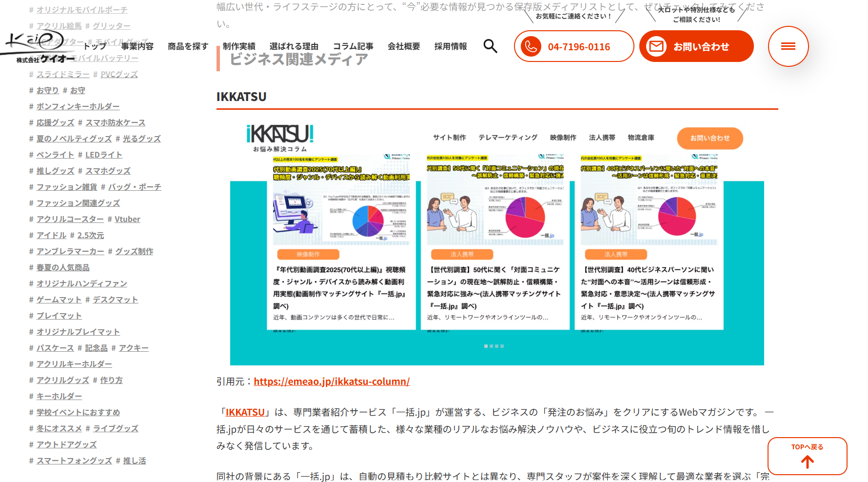This screenshot has width=868, height=482.
Task: Open the hamburger menu button
Action: [788, 46]
